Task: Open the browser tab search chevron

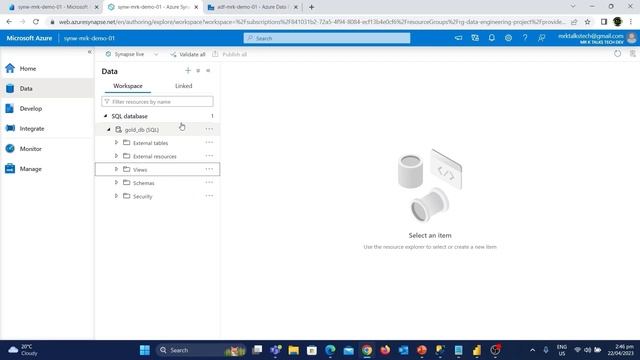Action: (573, 7)
